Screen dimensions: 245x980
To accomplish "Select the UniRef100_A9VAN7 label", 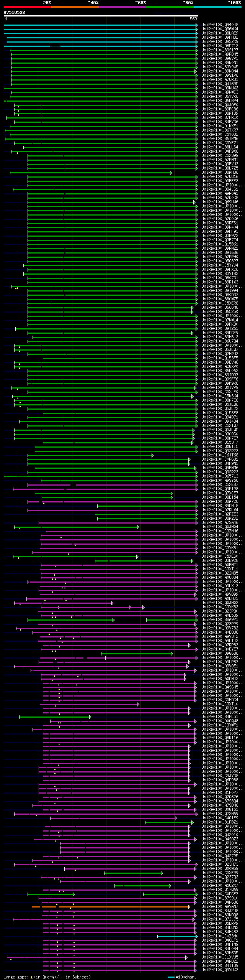I will 220,907.
